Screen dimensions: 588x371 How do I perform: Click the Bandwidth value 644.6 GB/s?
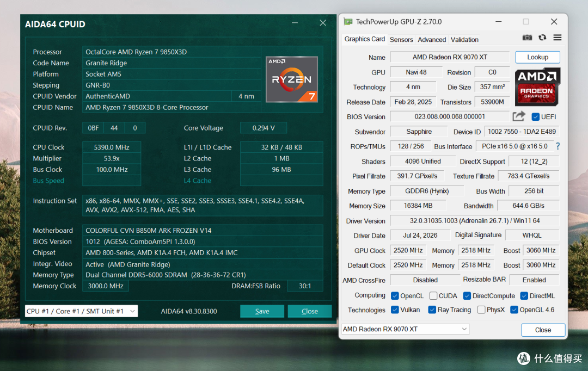[x=528, y=206]
